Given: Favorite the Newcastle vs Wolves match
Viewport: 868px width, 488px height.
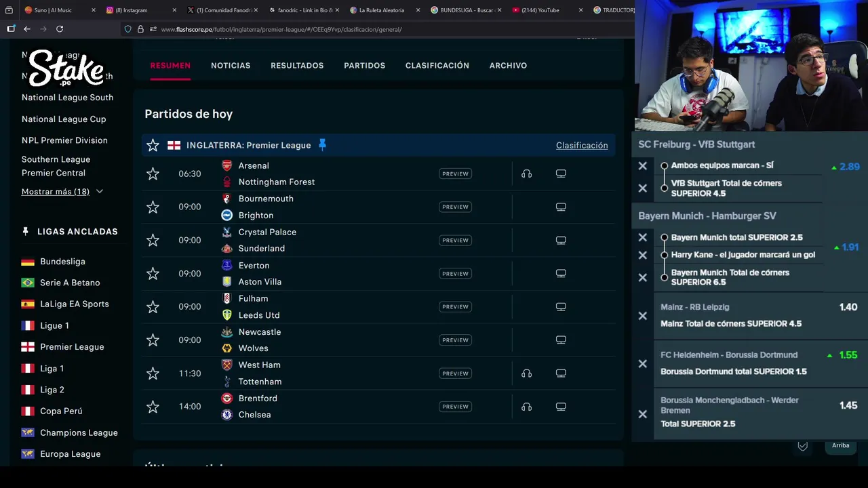Looking at the screenshot, I should [153, 340].
